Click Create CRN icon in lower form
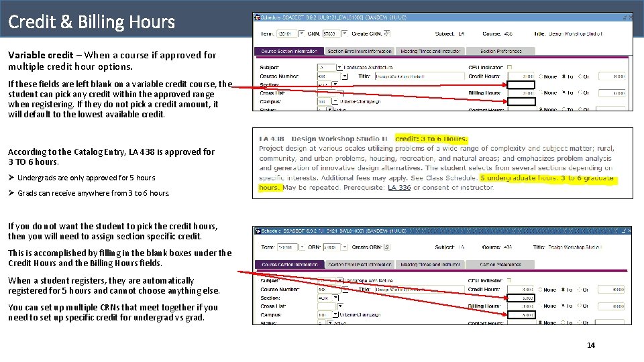 coord(387,247)
